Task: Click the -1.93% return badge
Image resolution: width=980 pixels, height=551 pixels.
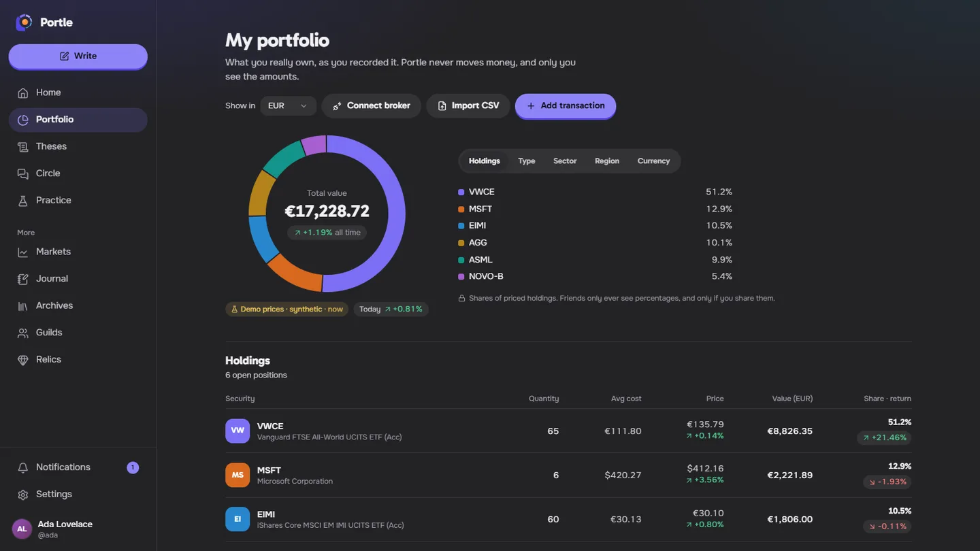Action: 888,482
